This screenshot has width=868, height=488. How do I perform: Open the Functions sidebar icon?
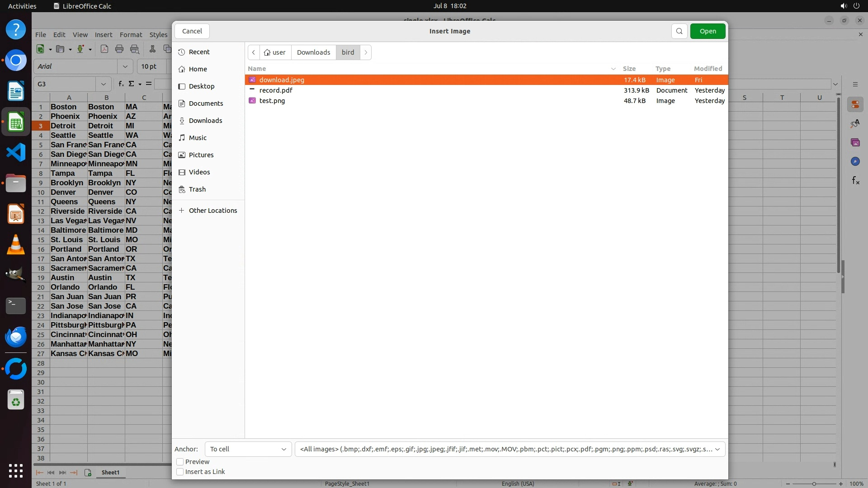point(855,181)
